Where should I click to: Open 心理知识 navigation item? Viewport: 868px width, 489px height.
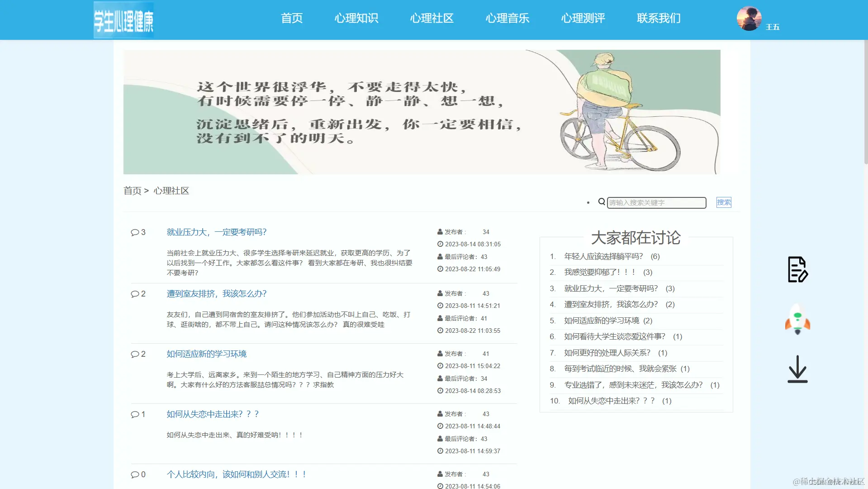pyautogui.click(x=356, y=18)
